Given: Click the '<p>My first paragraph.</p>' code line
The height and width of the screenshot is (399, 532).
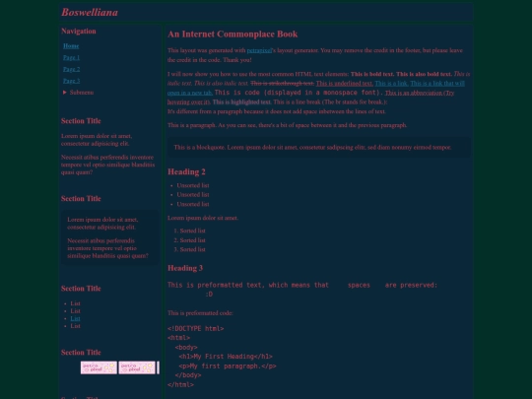Looking at the screenshot, I should tap(228, 366).
